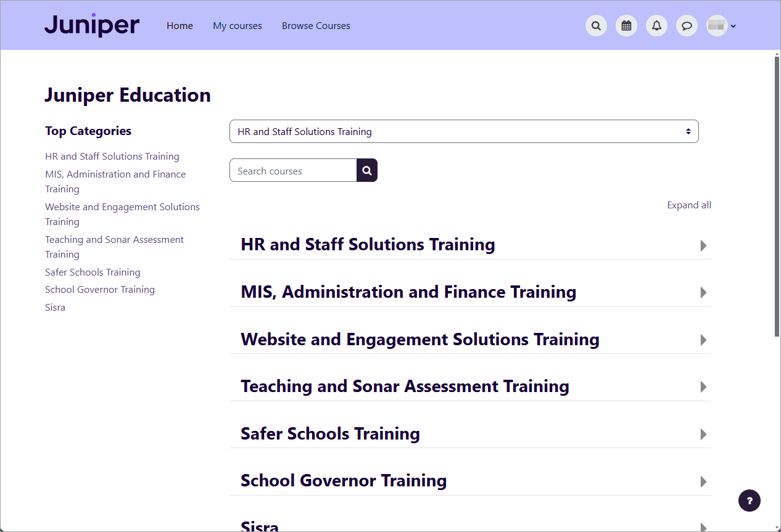Click the Expand all link
This screenshot has height=532, width=781.
click(689, 205)
